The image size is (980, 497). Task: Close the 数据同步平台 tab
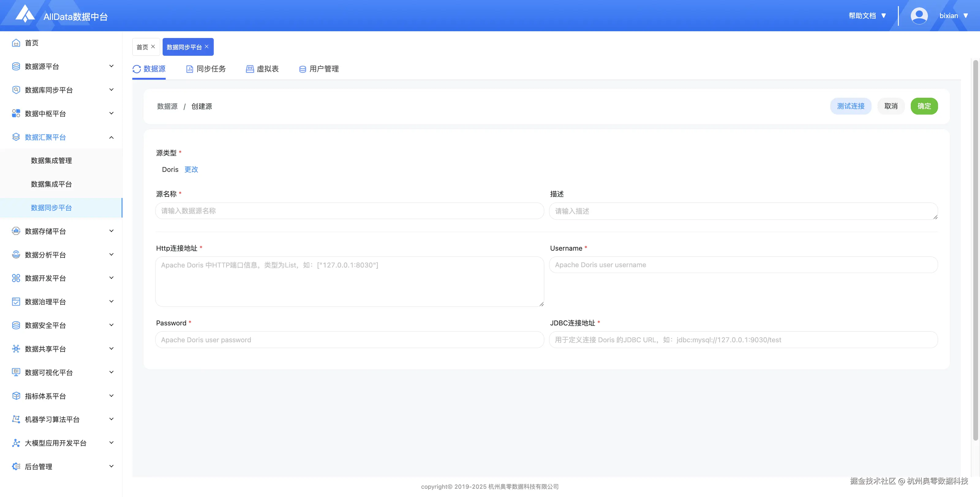click(x=207, y=47)
